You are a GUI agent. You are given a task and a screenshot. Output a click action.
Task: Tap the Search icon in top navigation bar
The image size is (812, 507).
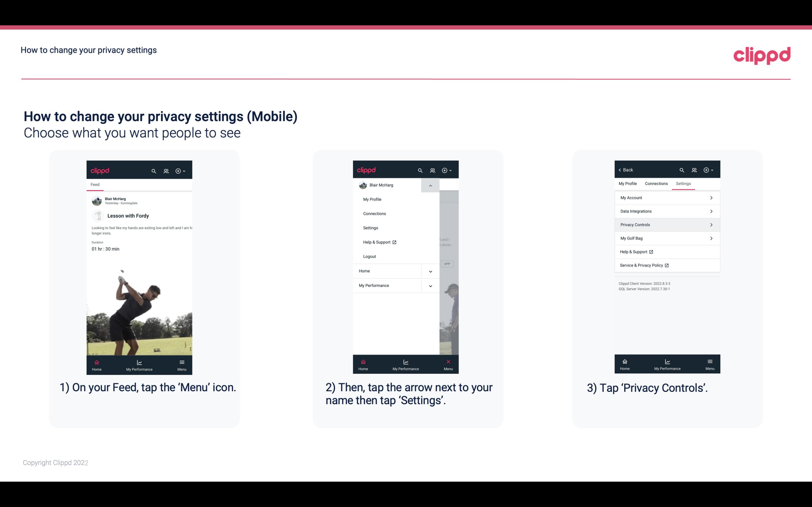click(x=154, y=170)
